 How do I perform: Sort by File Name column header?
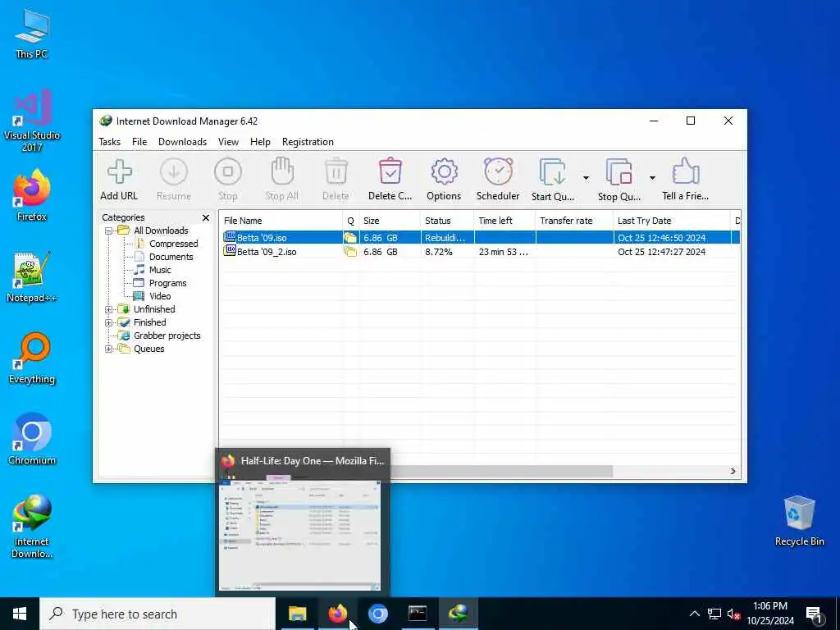coord(281,221)
